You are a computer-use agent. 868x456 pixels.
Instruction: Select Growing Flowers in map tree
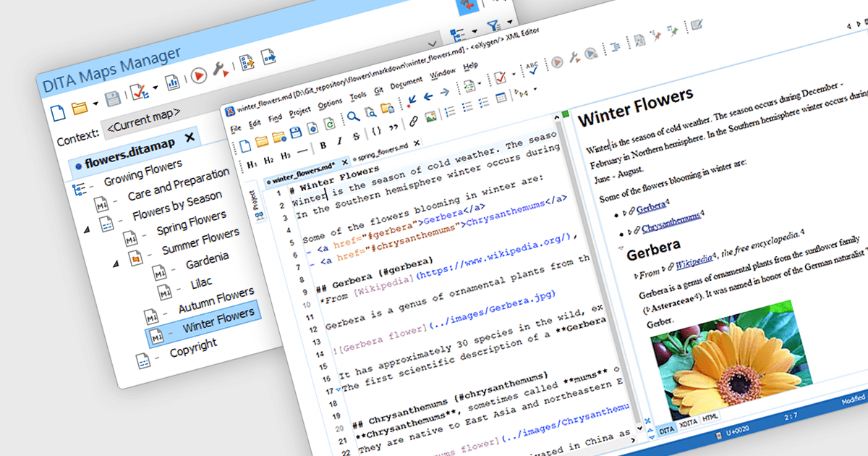[x=142, y=173]
